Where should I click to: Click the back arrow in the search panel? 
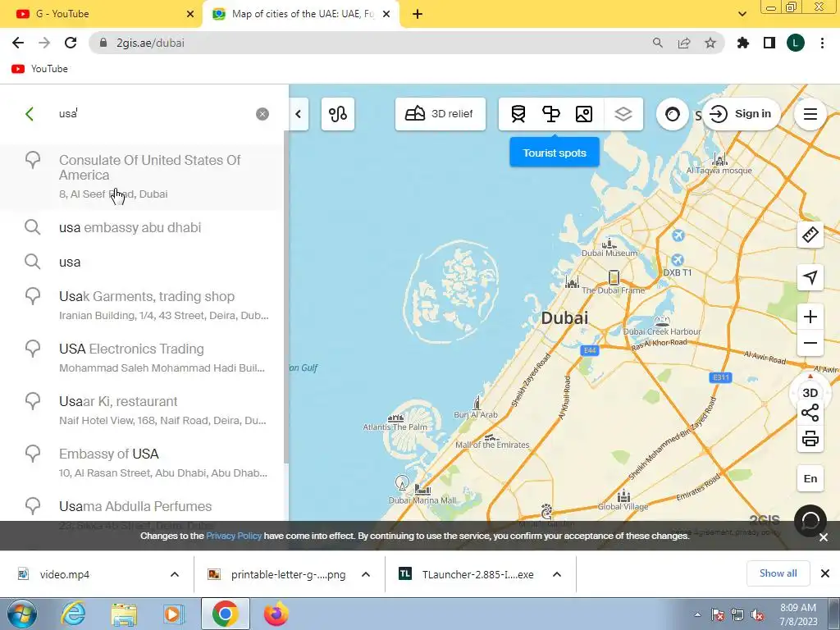click(30, 113)
